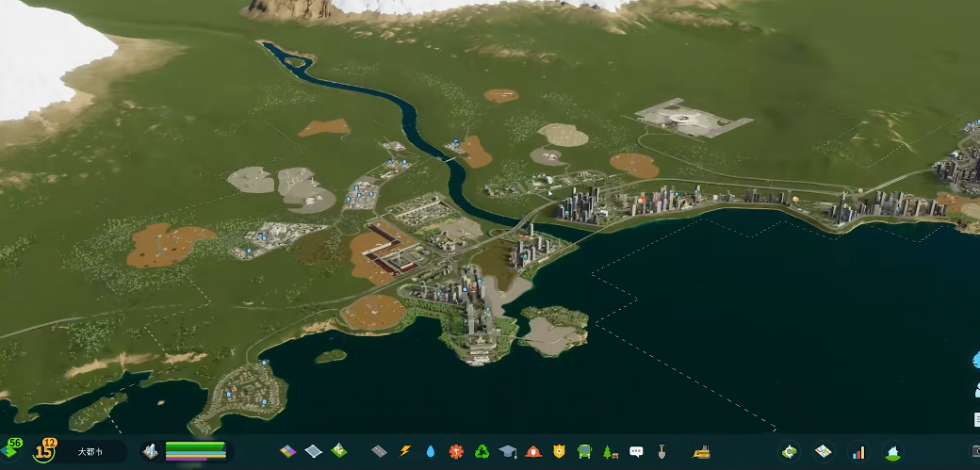Screen dimensions: 980x470
Task: Click the yellow industrial demand bar
Action: (195, 454)
